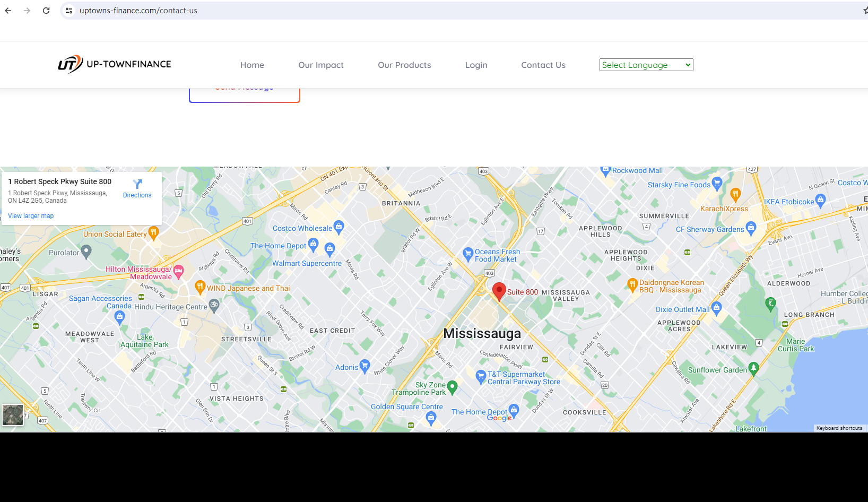The image size is (868, 502).
Task: Click the browser back arrow
Action: (8, 11)
